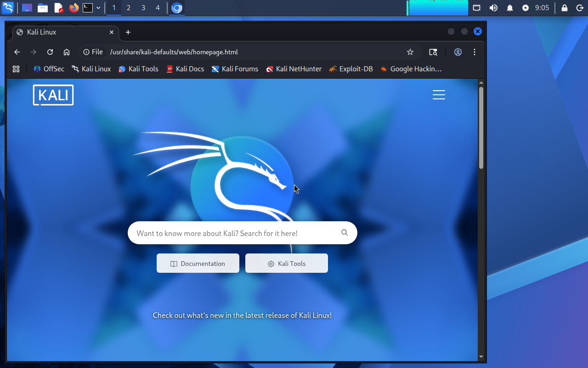The width and height of the screenshot is (588, 368).
Task: Open the Kali applications menu
Action: (8, 8)
